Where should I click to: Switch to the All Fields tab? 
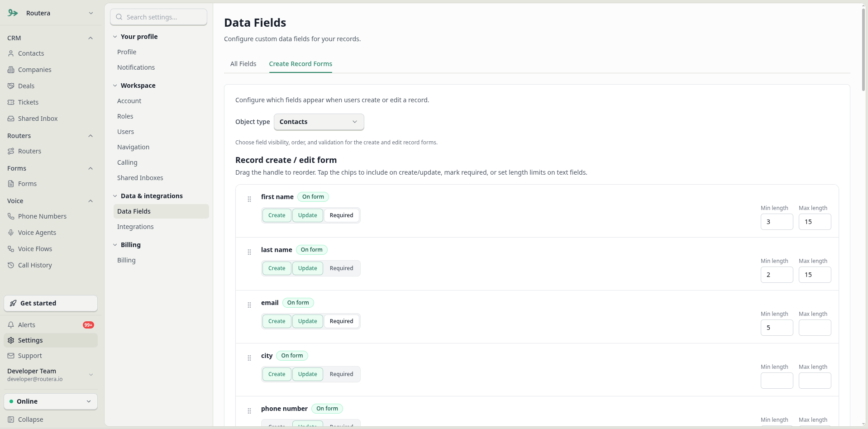coord(243,64)
